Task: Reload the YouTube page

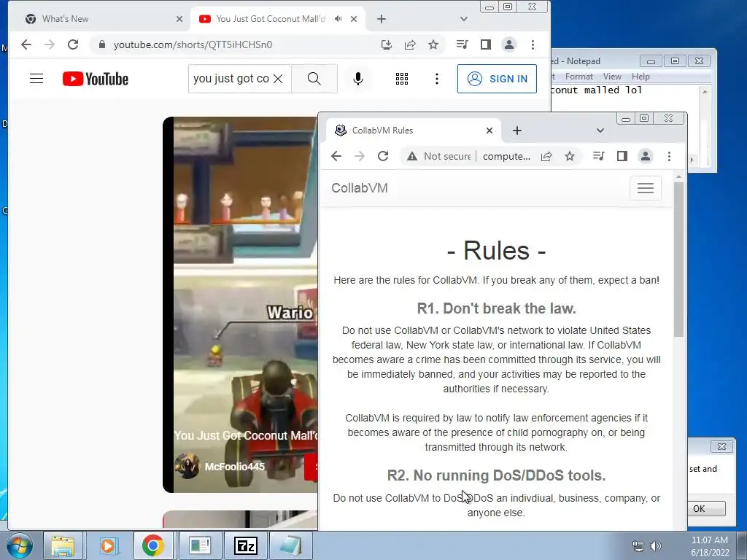Action: (x=73, y=44)
